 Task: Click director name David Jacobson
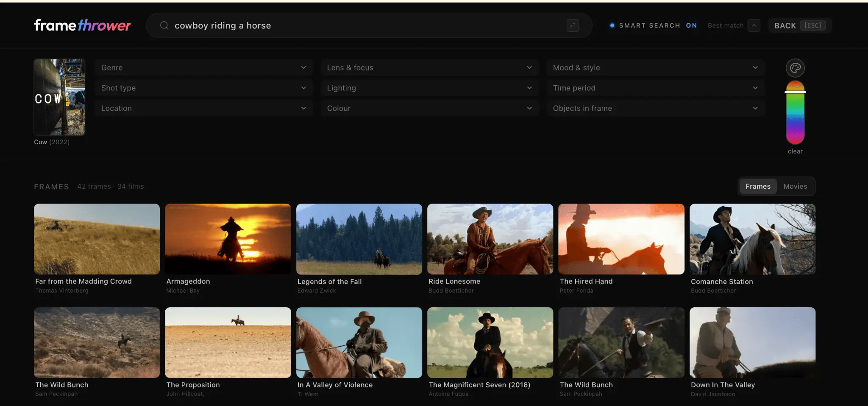coord(713,394)
